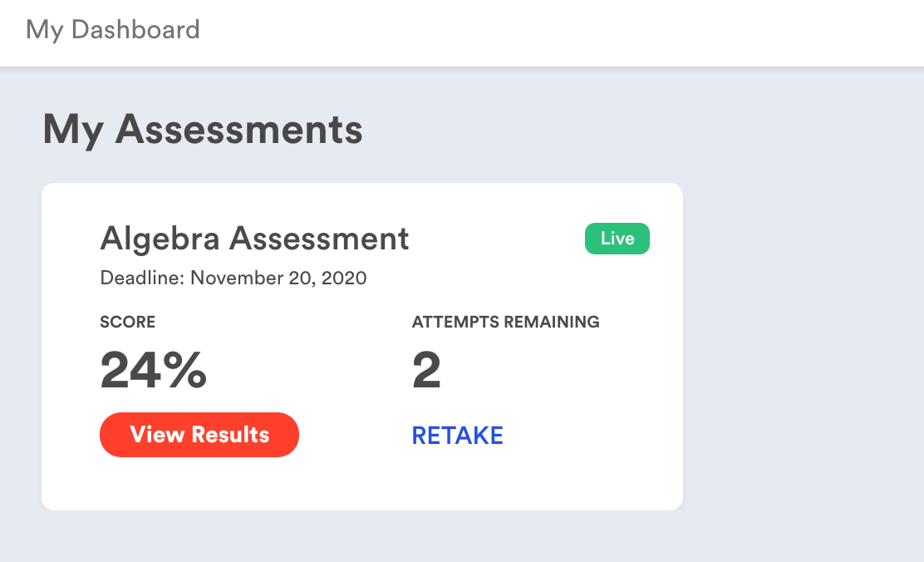
Task: Click the November 20, 2020 date
Action: coord(279,278)
